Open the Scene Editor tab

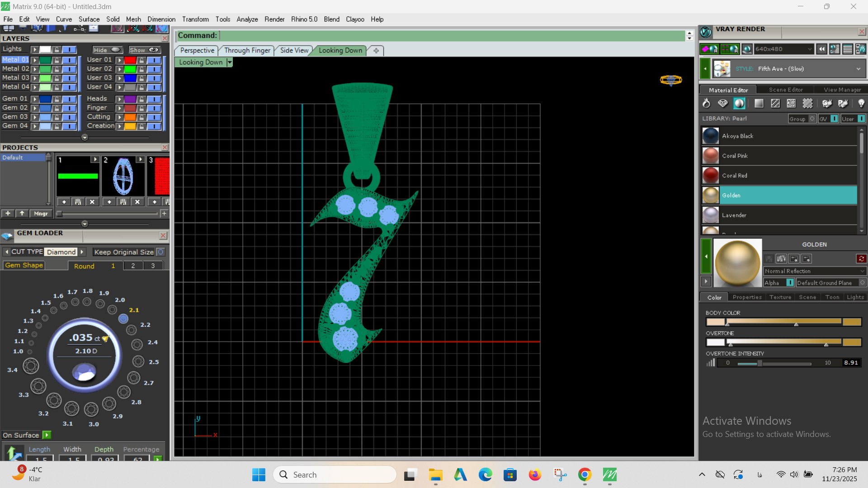tap(786, 90)
